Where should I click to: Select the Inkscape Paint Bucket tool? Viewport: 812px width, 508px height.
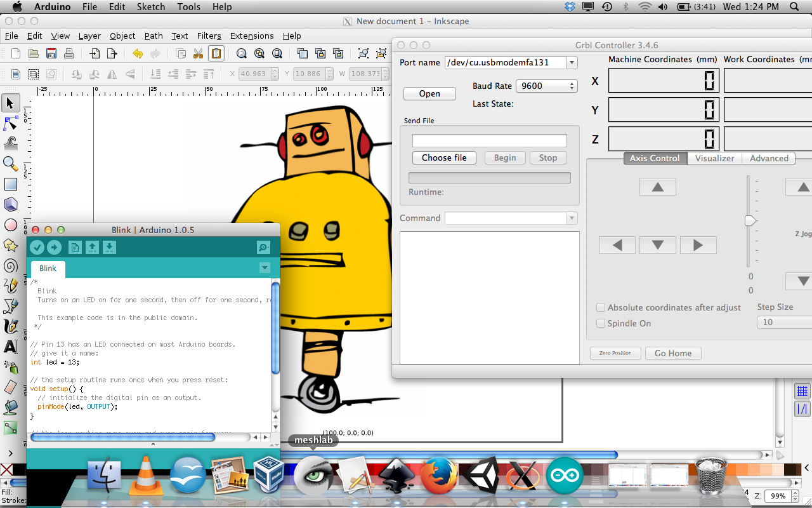coord(11,407)
